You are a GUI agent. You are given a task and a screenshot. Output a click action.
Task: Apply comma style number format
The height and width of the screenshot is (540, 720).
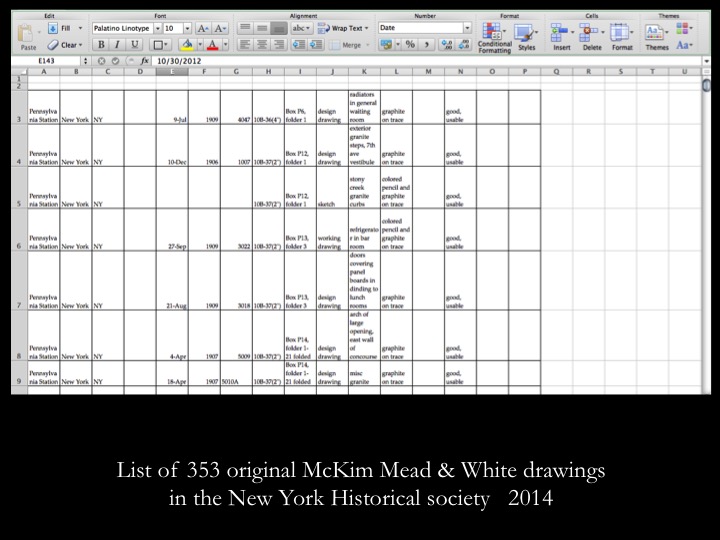click(427, 45)
